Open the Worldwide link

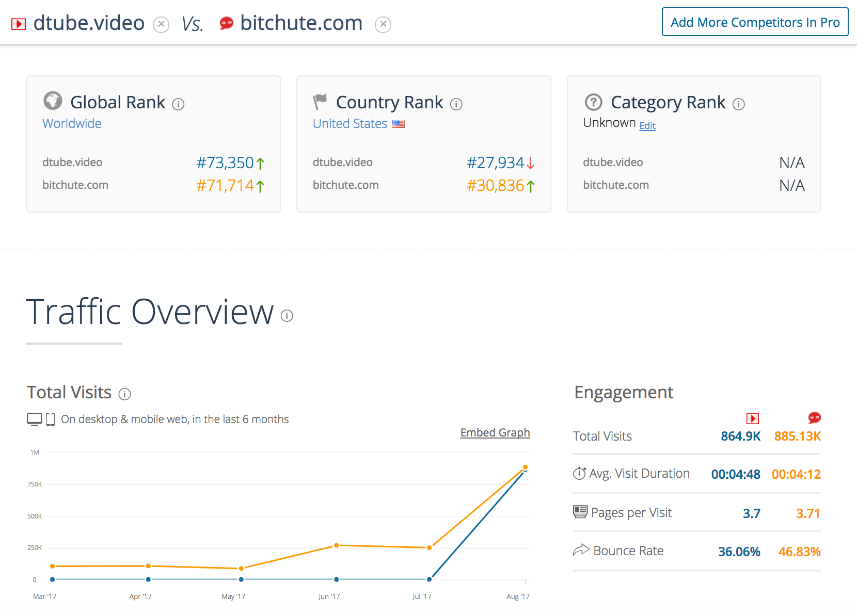[x=72, y=123]
